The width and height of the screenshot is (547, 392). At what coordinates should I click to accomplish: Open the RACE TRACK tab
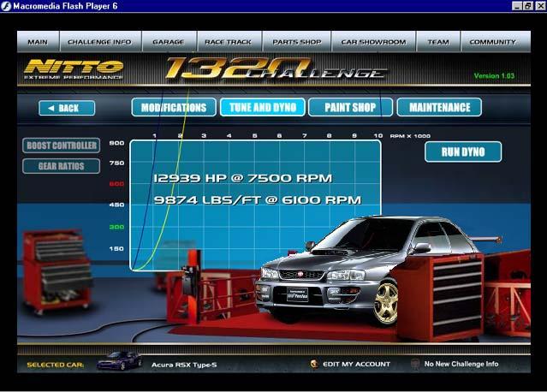229,42
